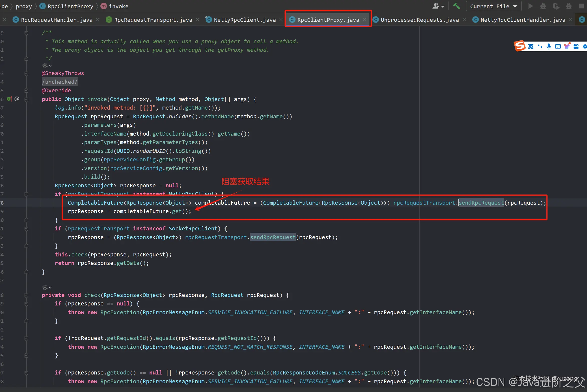
Task: Click the Sogou skin shirt icon
Action: point(567,46)
